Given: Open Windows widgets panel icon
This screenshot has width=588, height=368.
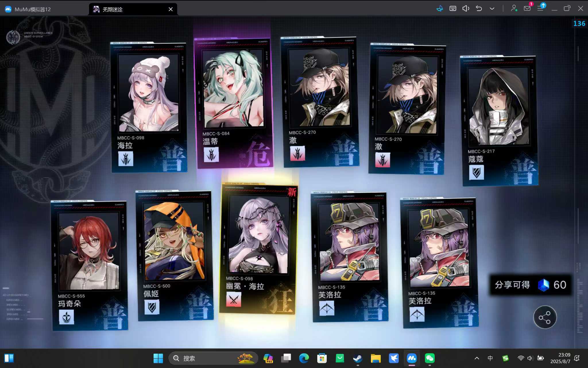Looking at the screenshot, I should point(9,358).
